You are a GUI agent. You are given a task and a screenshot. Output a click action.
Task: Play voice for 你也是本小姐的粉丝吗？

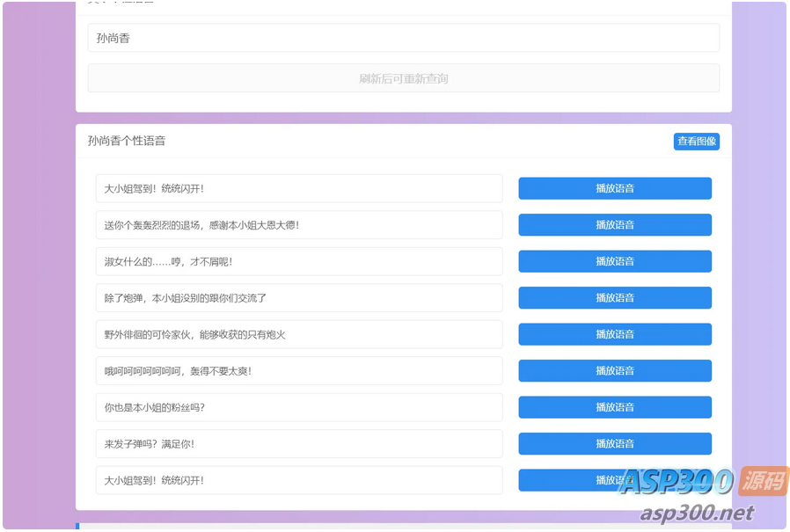614,407
